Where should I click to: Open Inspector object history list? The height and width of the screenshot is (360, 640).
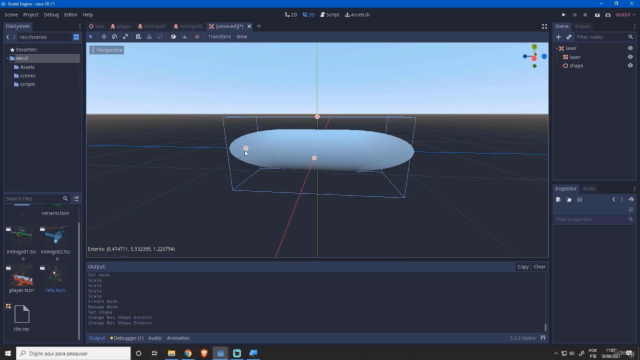coord(631,200)
